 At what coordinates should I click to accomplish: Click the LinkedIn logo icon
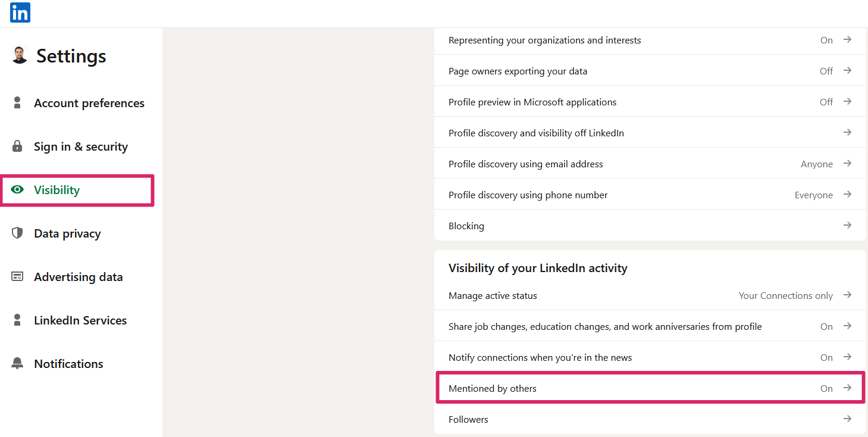coord(20,13)
